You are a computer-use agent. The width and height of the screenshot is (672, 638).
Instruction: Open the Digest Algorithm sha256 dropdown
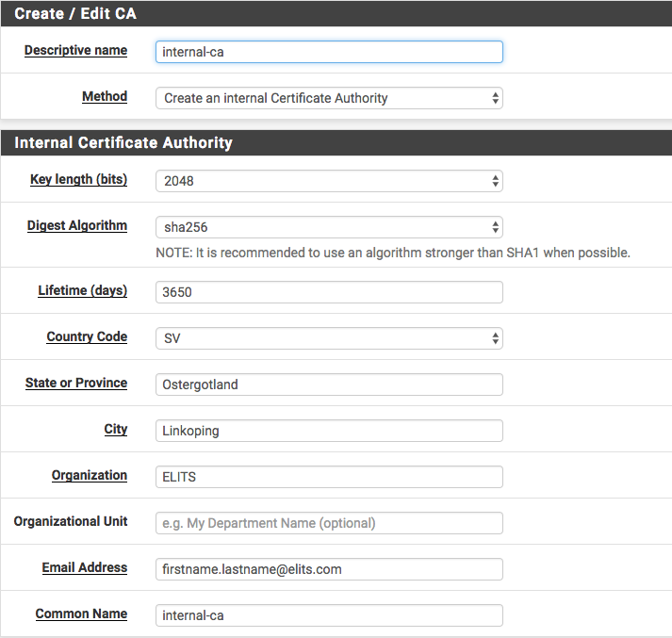(328, 227)
